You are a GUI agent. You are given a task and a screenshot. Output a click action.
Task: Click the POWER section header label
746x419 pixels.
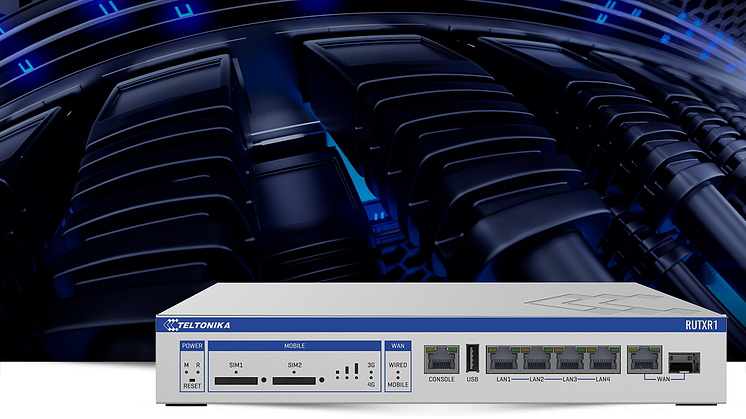(192, 346)
